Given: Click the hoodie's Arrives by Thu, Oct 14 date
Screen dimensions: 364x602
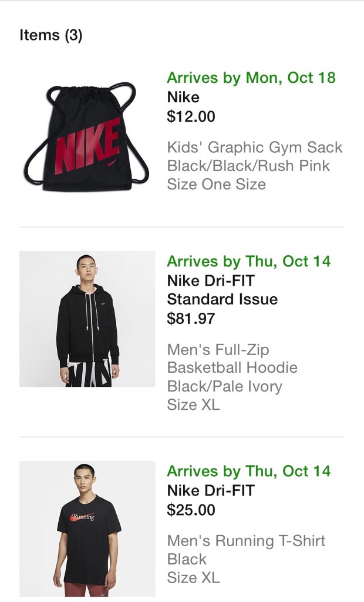Looking at the screenshot, I should [x=248, y=262].
